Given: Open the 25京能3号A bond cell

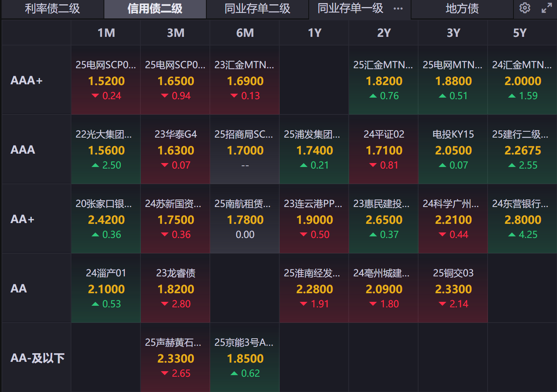Looking at the screenshot, I should pyautogui.click(x=245, y=358).
